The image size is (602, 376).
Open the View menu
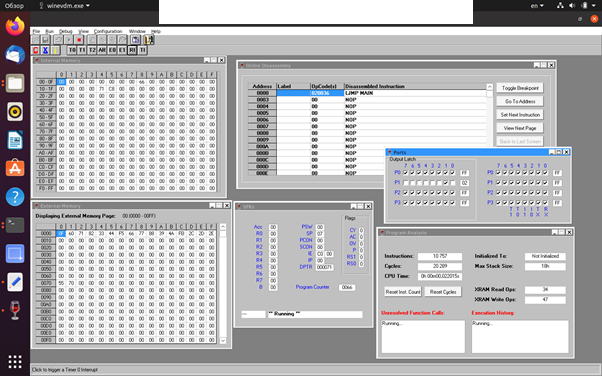(x=83, y=31)
